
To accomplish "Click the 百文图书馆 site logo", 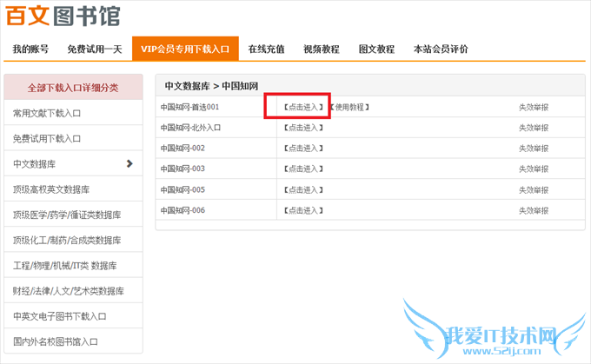I will (x=63, y=16).
